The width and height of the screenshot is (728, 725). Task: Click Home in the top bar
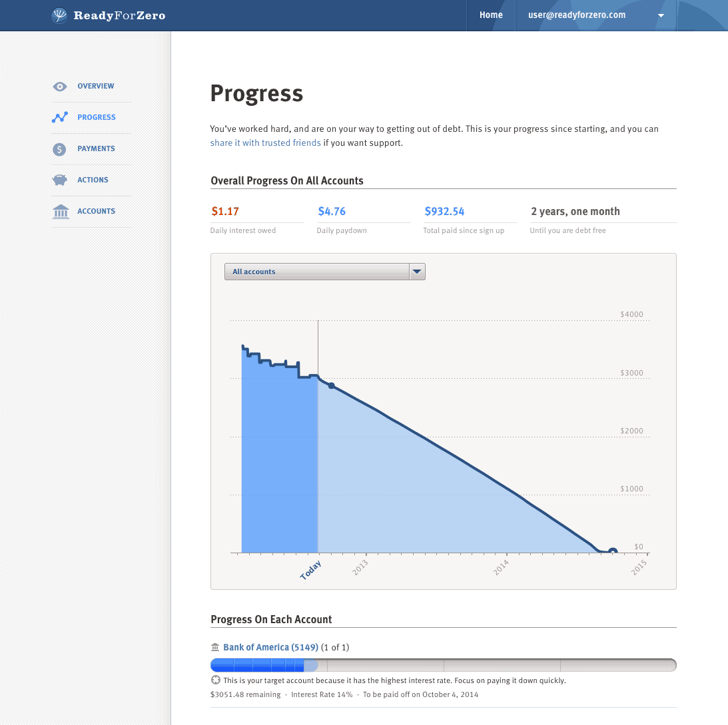[x=491, y=15]
